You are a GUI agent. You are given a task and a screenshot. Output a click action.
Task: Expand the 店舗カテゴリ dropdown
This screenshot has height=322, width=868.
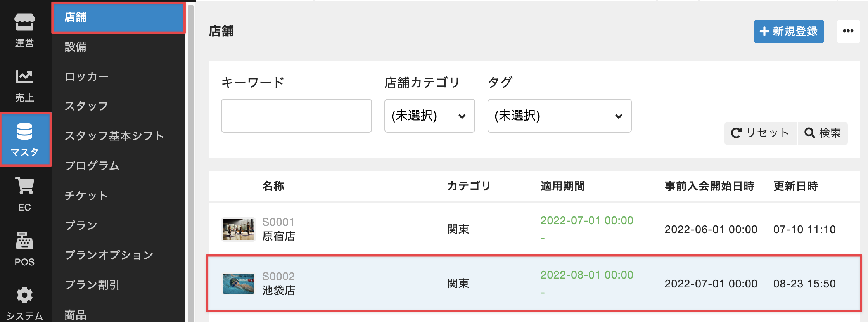point(429,116)
